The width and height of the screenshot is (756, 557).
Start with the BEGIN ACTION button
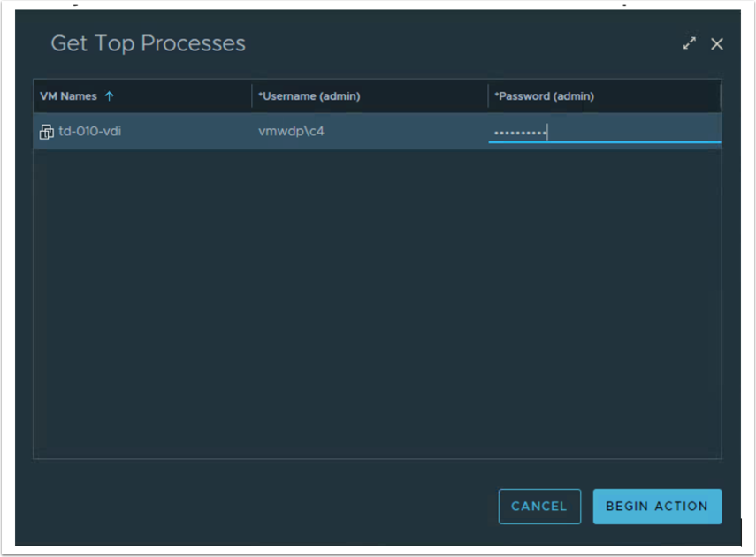pyautogui.click(x=657, y=507)
